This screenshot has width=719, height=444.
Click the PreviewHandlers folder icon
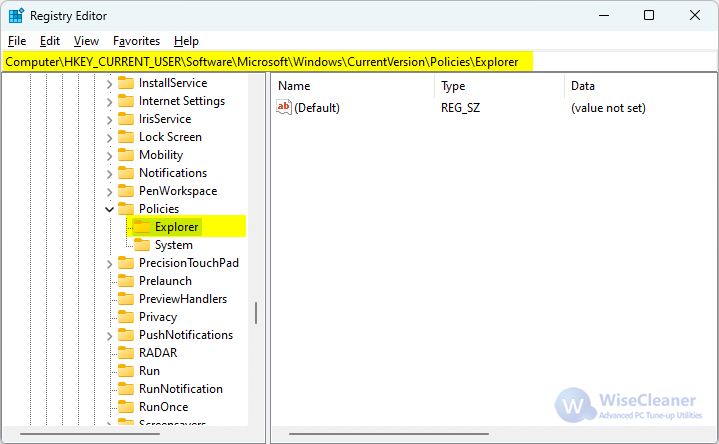pos(126,299)
